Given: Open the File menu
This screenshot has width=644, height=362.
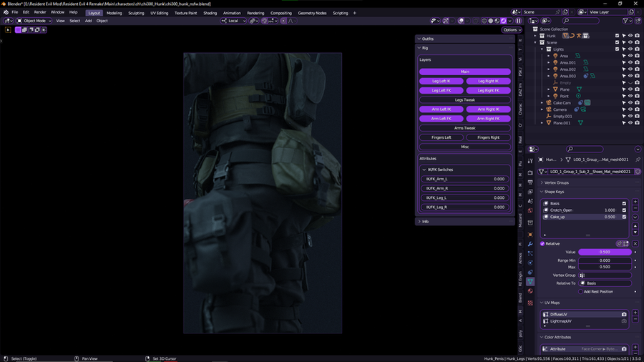Looking at the screenshot, I should pyautogui.click(x=14, y=12).
